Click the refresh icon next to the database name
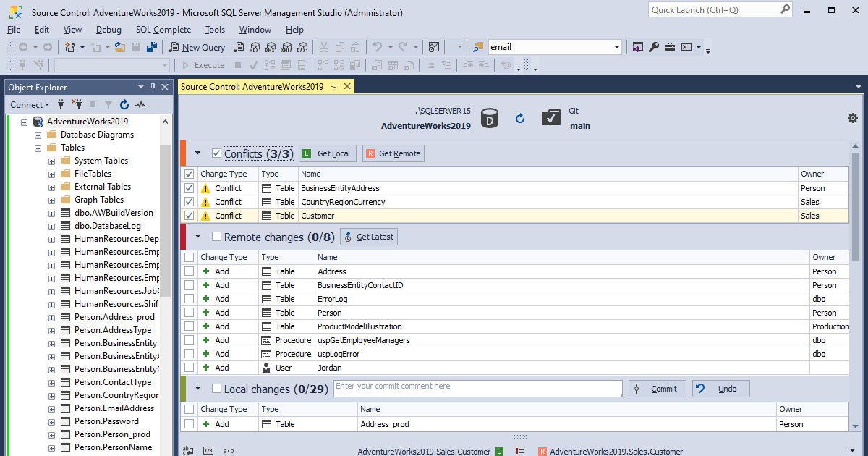Image resolution: width=868 pixels, height=456 pixels. click(x=520, y=118)
